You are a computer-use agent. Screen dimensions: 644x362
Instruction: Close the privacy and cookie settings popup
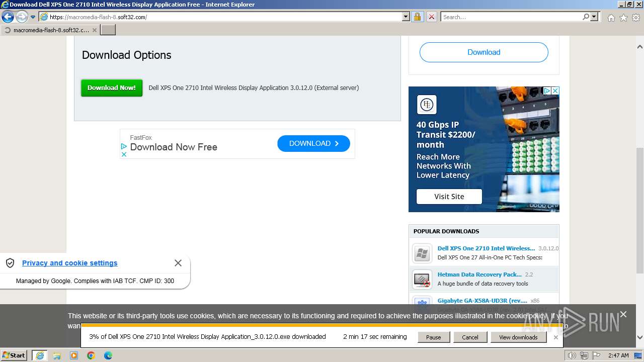pyautogui.click(x=178, y=263)
